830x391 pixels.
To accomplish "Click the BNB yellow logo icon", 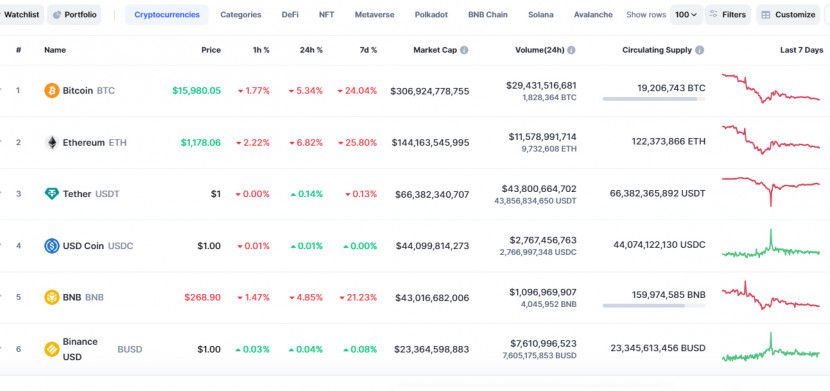I will tap(51, 297).
